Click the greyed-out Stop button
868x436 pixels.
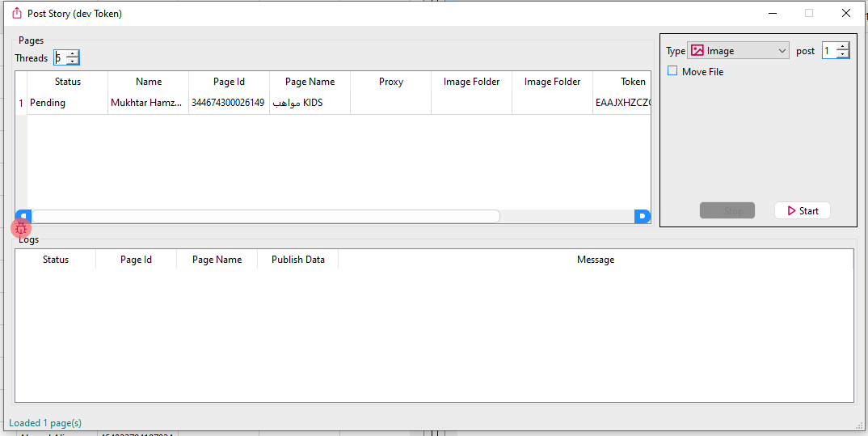[727, 210]
